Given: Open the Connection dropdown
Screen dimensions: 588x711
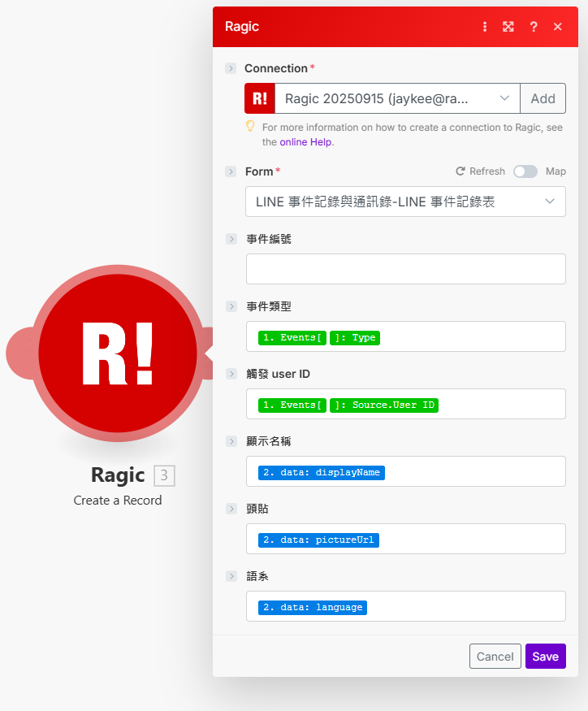Looking at the screenshot, I should pyautogui.click(x=397, y=98).
